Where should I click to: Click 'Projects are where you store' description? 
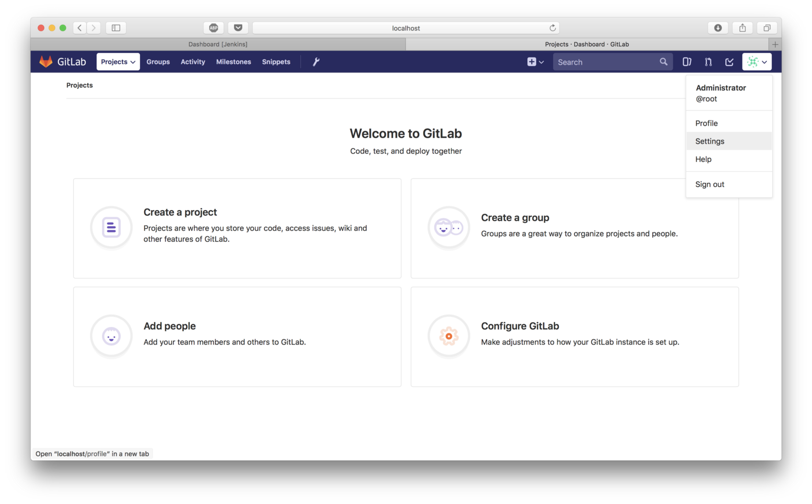[255, 233]
